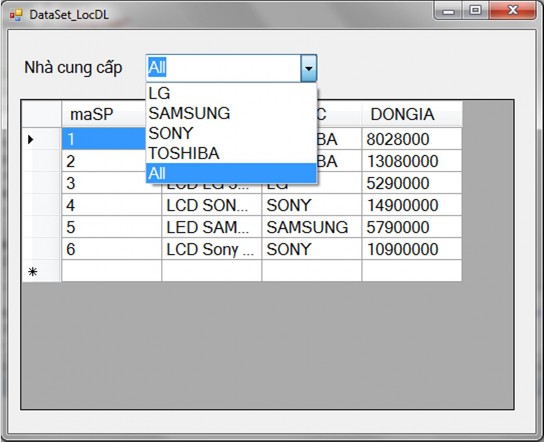Select the LED SAM... product name cell
544x442 pixels.
point(212,227)
